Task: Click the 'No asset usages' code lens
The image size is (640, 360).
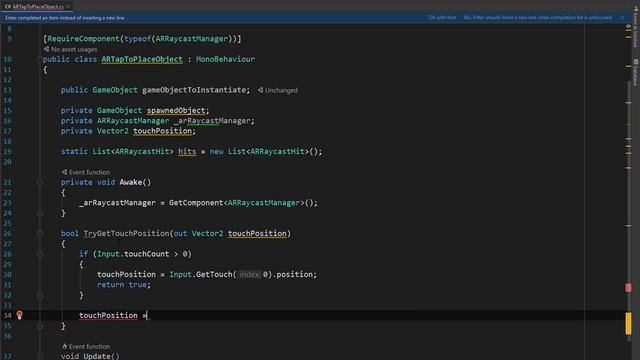Action: point(74,49)
